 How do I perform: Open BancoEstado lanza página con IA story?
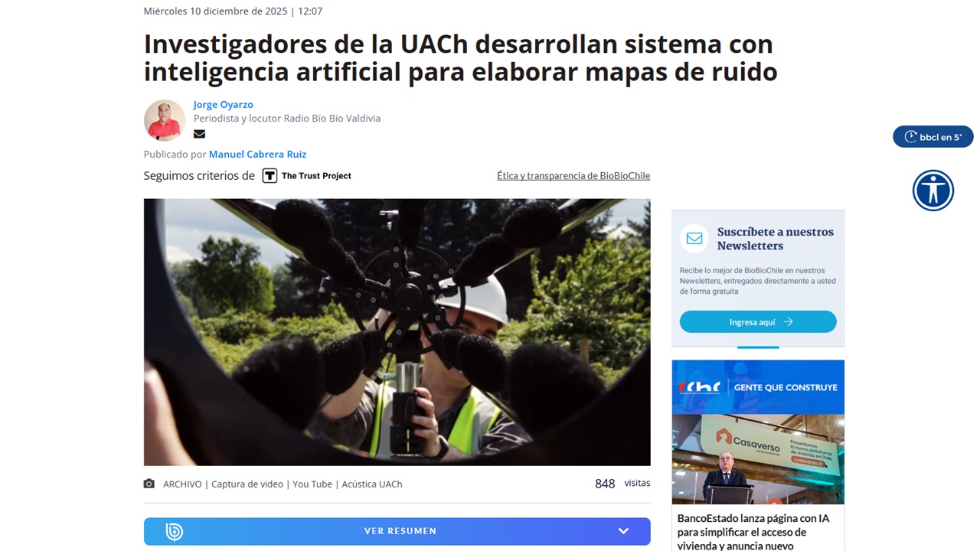point(753,532)
